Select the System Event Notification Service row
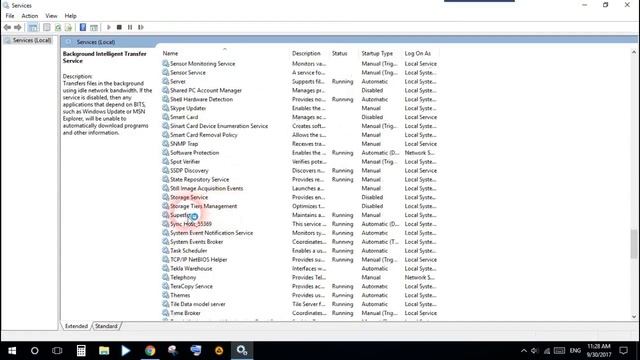 (x=300, y=233)
